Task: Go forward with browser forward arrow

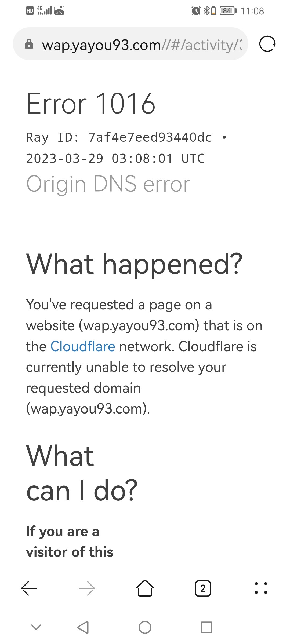Action: tap(87, 588)
